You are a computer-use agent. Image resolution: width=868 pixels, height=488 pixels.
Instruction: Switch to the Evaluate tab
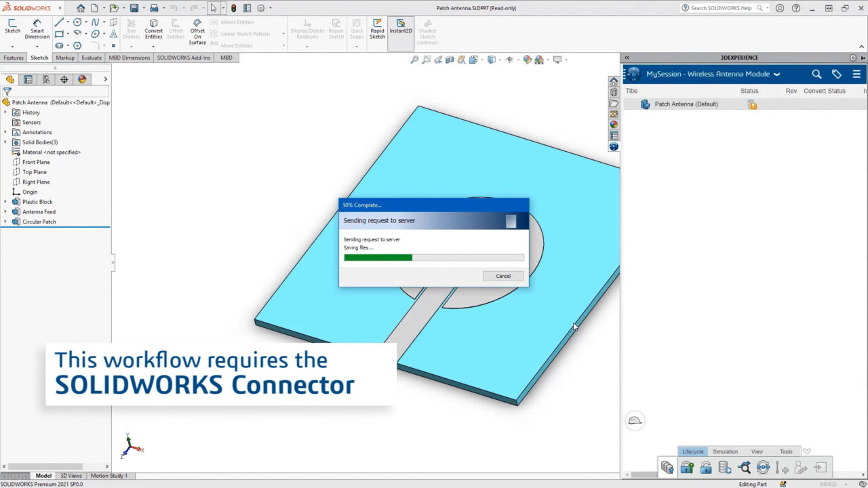[x=92, y=58]
